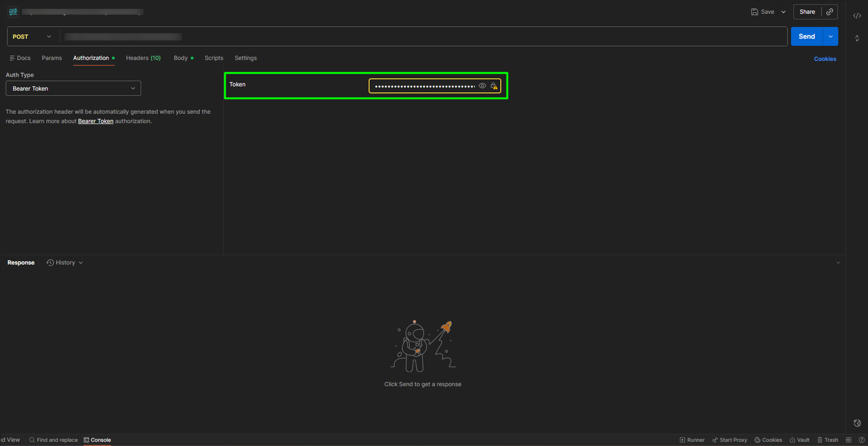
Task: Click into the Token input field
Action: click(x=424, y=86)
